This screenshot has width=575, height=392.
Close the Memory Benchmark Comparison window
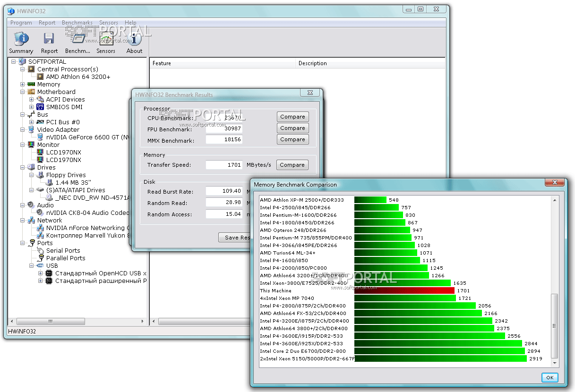coord(555,182)
